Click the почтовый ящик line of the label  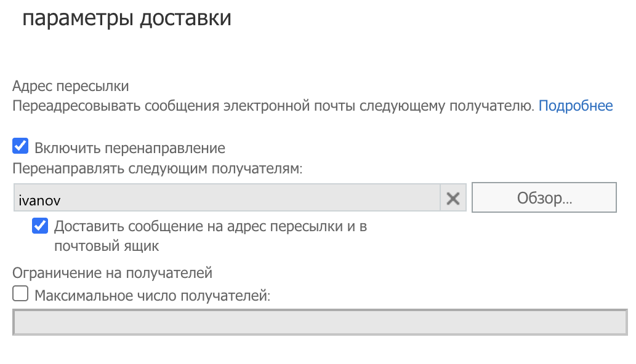(107, 247)
